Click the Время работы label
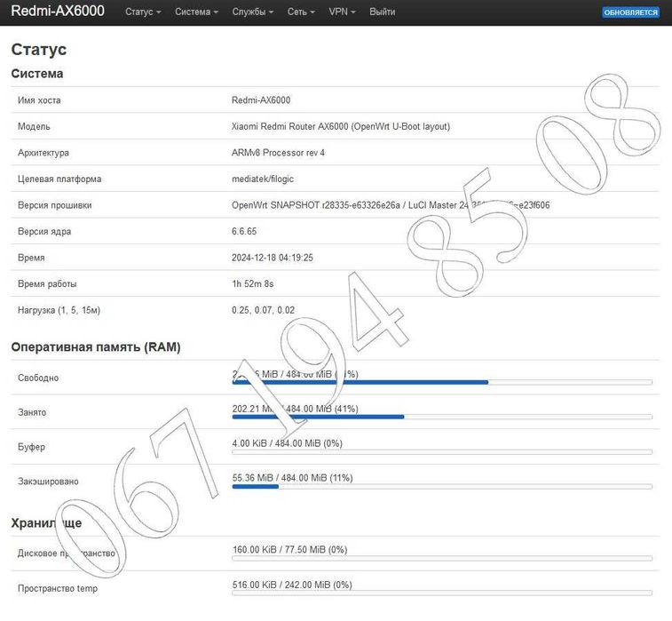 click(47, 284)
